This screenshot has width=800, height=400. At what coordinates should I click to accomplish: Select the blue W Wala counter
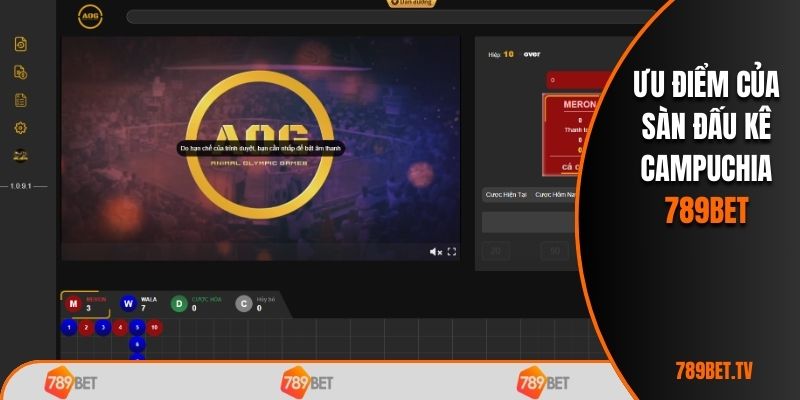click(139, 304)
